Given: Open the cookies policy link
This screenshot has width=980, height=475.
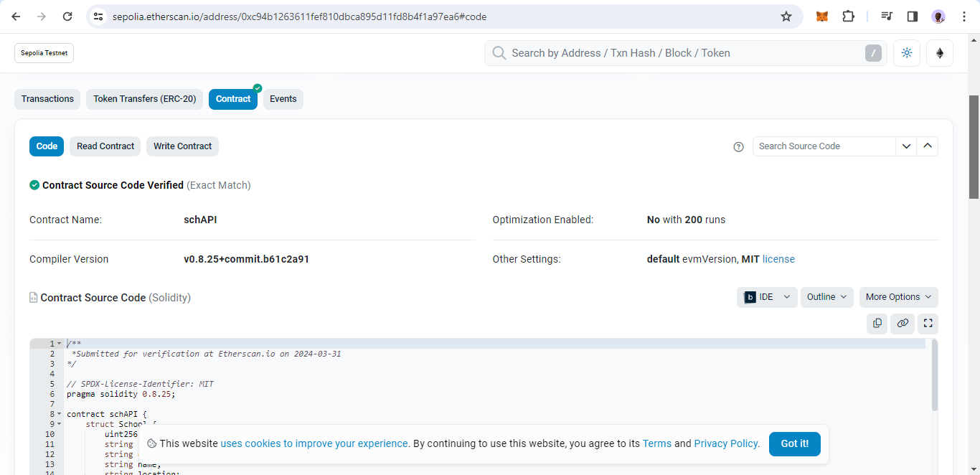Looking at the screenshot, I should (x=314, y=443).
